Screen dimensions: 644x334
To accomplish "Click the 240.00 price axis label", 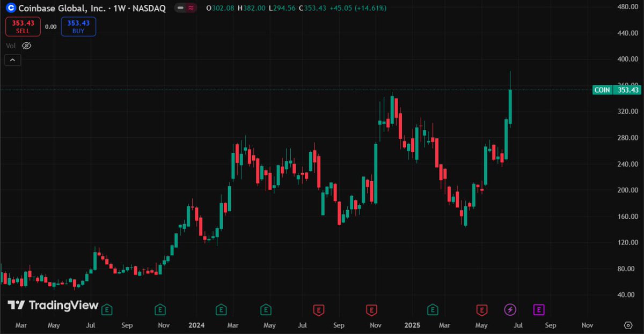I will coord(627,164).
